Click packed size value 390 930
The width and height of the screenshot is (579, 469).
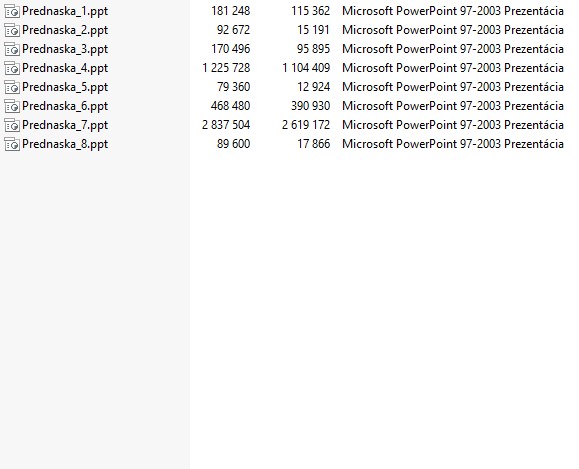click(x=310, y=106)
